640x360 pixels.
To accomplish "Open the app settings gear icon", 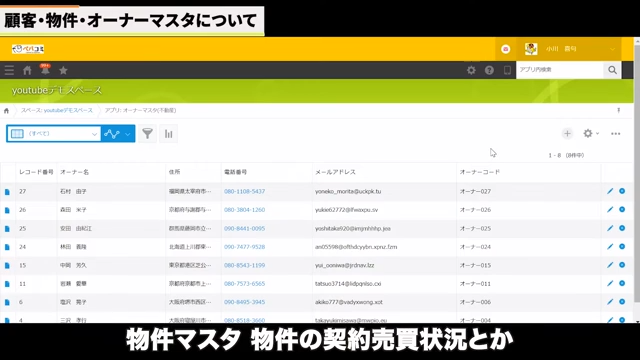I will click(588, 133).
